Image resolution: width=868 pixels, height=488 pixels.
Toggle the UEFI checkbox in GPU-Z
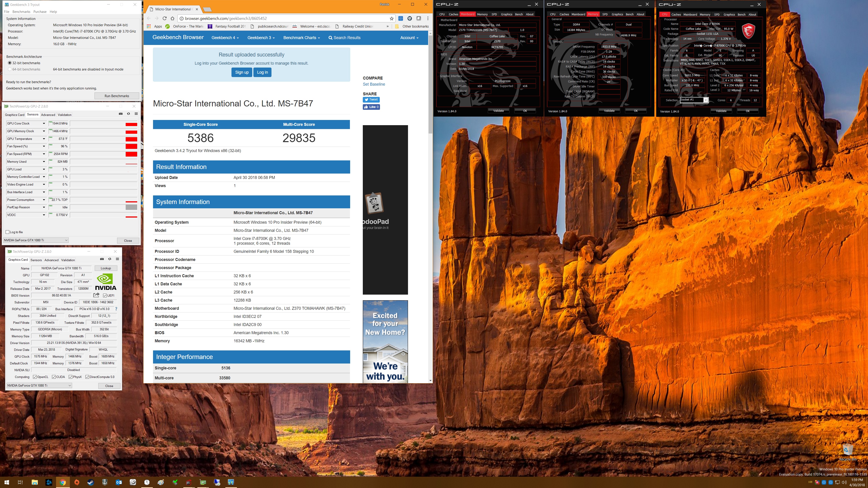pyautogui.click(x=105, y=295)
